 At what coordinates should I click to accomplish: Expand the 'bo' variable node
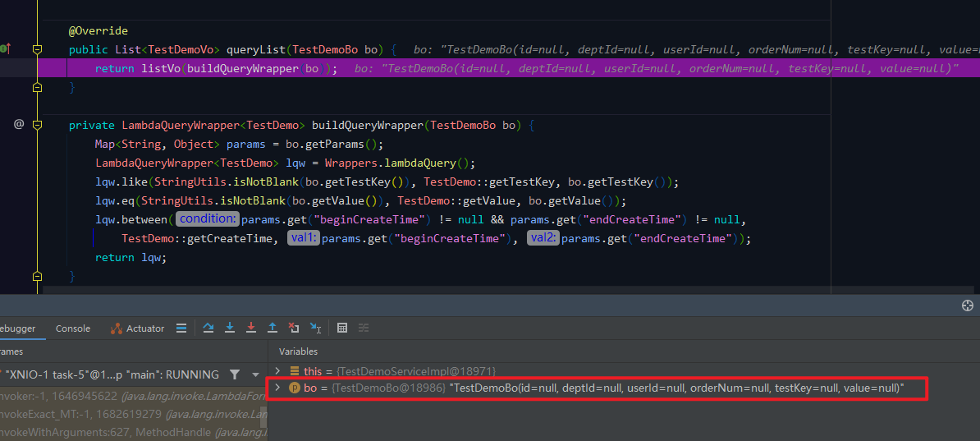pyautogui.click(x=278, y=388)
